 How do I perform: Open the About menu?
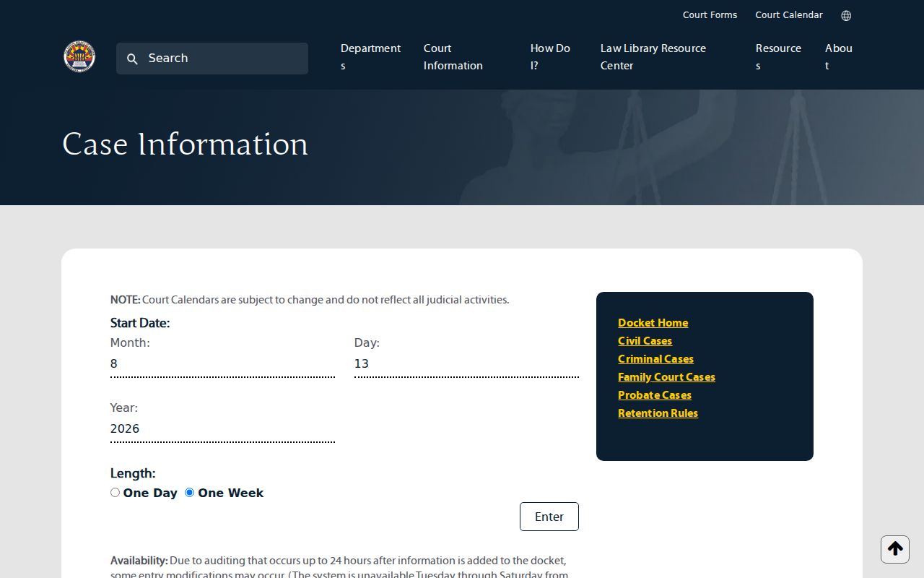(x=839, y=57)
